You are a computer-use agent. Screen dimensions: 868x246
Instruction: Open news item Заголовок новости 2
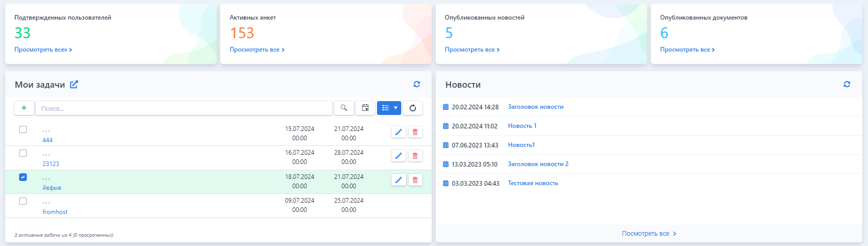[538, 164]
